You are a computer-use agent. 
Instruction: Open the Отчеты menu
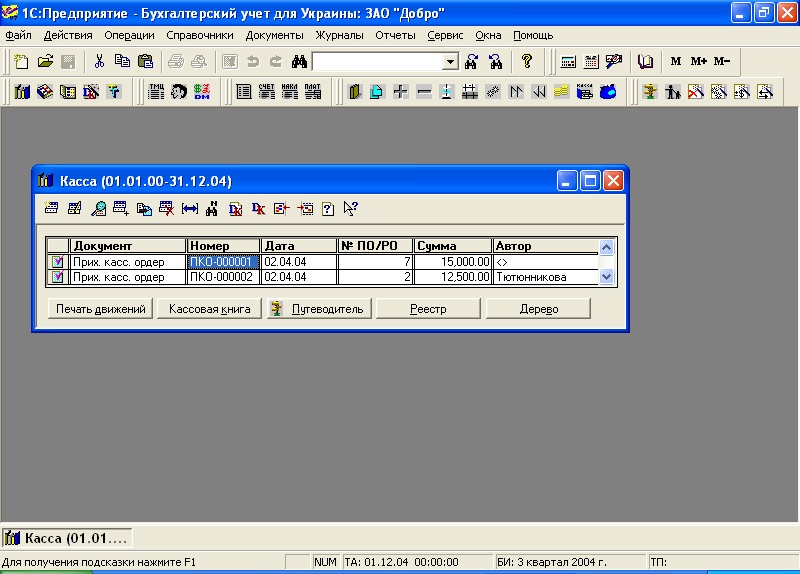coord(395,35)
